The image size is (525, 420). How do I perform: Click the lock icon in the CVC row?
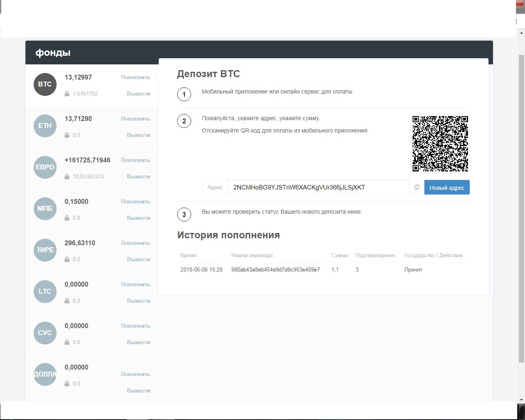tap(67, 342)
